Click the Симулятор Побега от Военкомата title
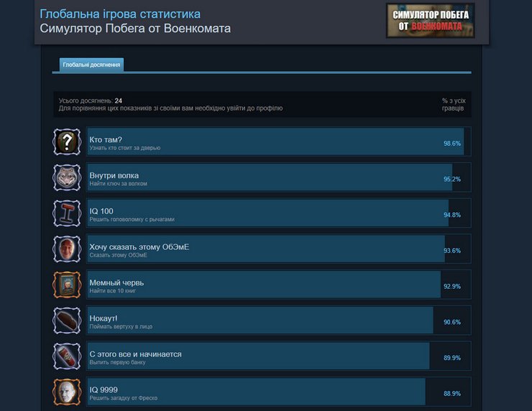Viewport: 532px width, 411px height. (x=135, y=29)
